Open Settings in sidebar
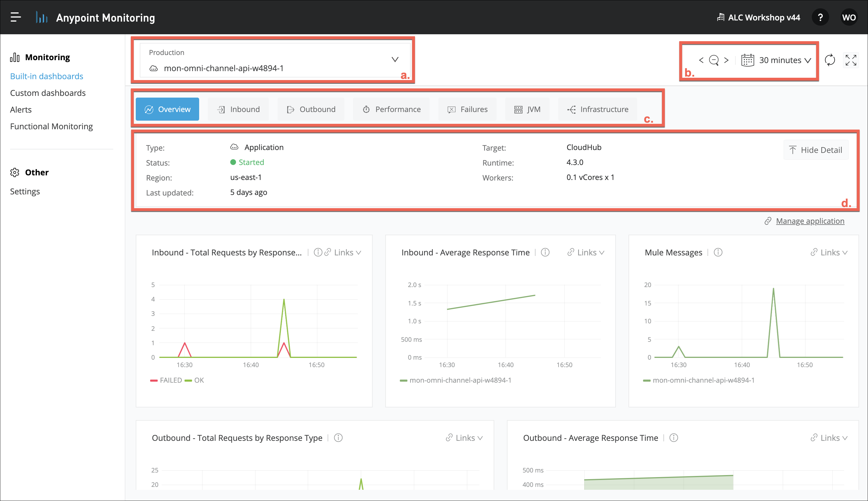Screen dimensions: 868x501 click(x=25, y=191)
